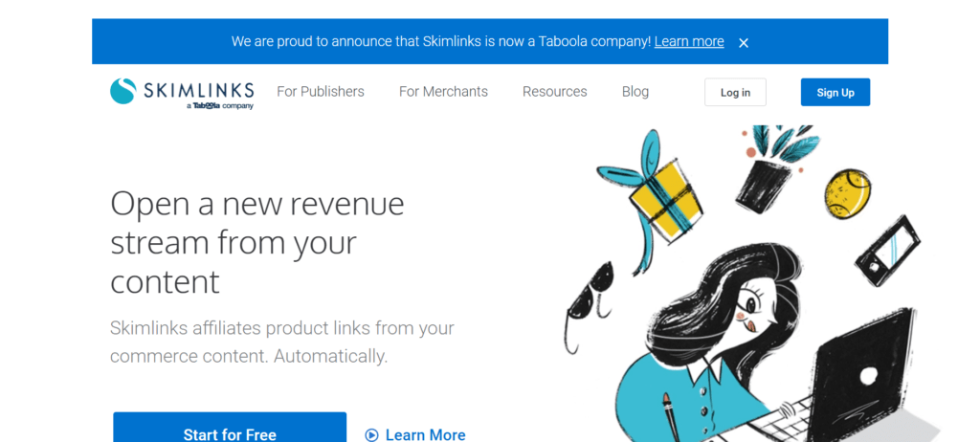The width and height of the screenshot is (980, 442).
Task: Expand the Resources navigation item
Action: point(555,92)
